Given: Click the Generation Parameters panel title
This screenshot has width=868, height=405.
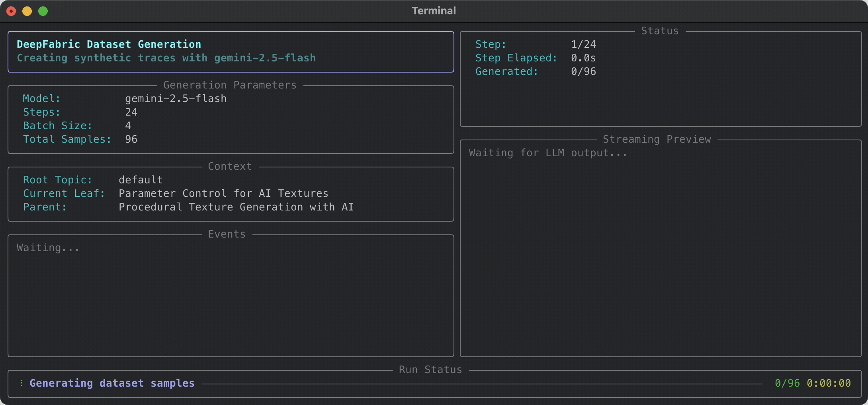Looking at the screenshot, I should click(230, 85).
